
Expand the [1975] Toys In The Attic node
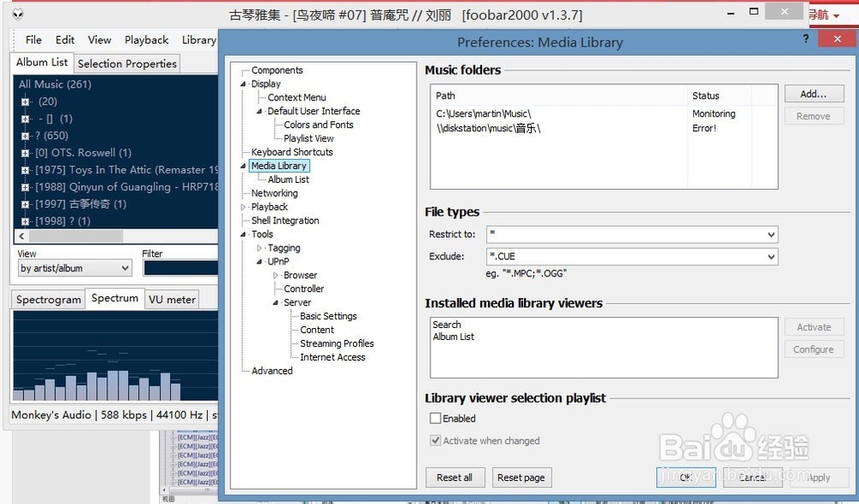pyautogui.click(x=25, y=170)
